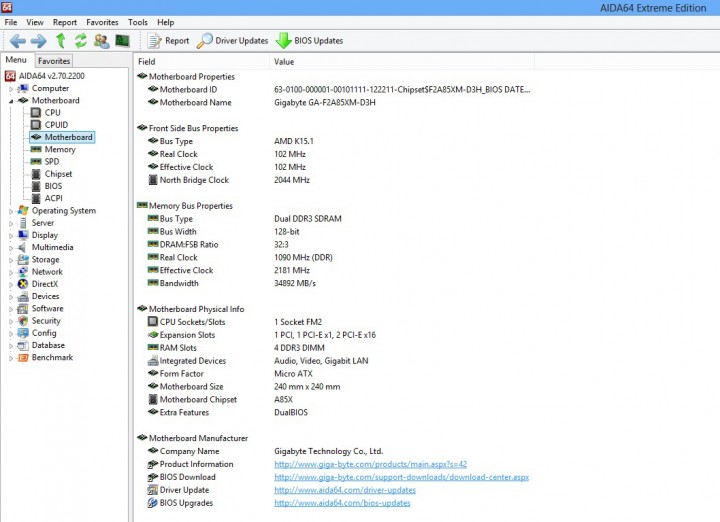
Task: Click the Storage drive icon
Action: [x=22, y=259]
